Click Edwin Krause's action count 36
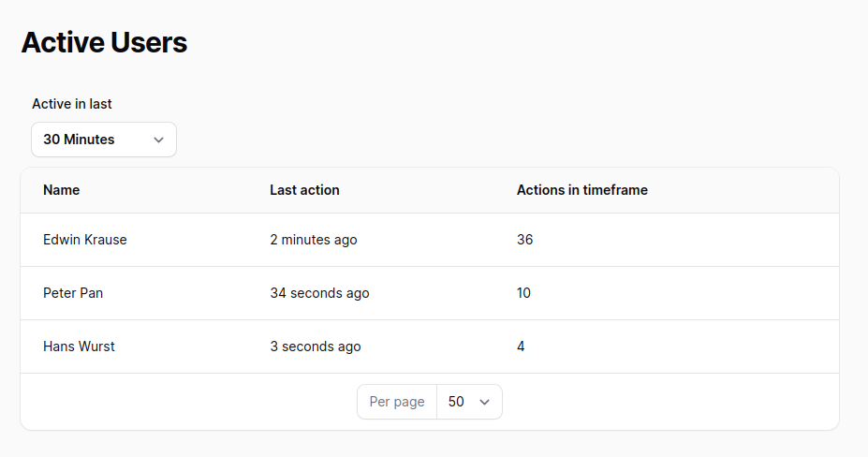Image resolution: width=868 pixels, height=457 pixels. coord(524,240)
